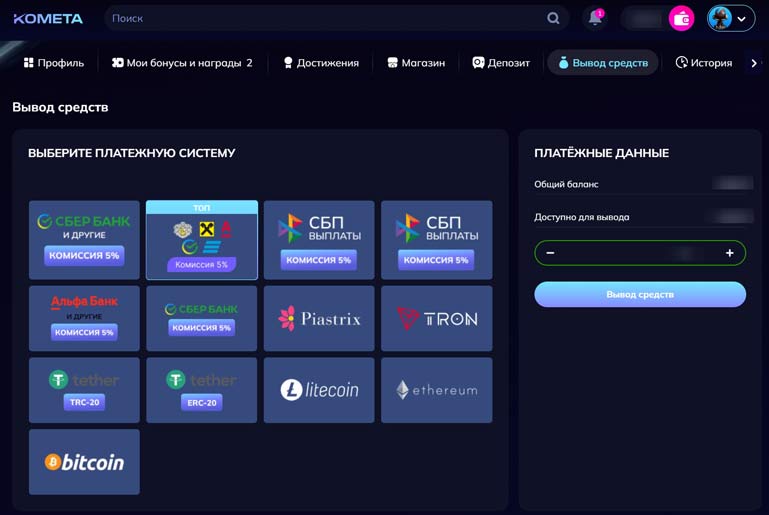Select Bitcoin payment tile

pyautogui.click(x=84, y=462)
